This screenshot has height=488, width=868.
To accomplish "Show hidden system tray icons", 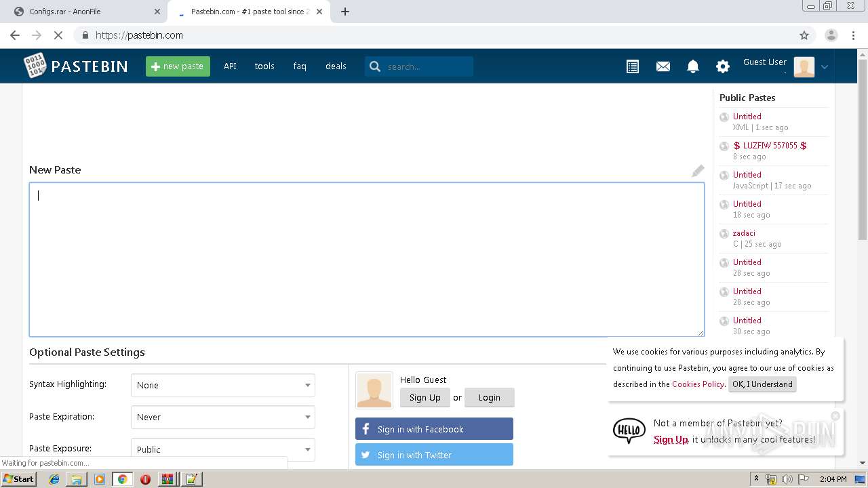I will (756, 479).
